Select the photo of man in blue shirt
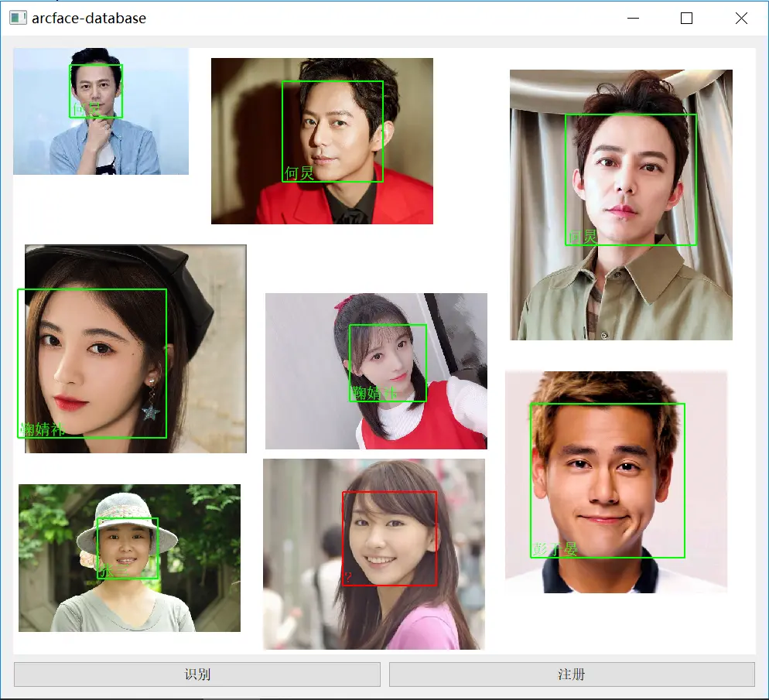769x700 pixels. pos(101,111)
